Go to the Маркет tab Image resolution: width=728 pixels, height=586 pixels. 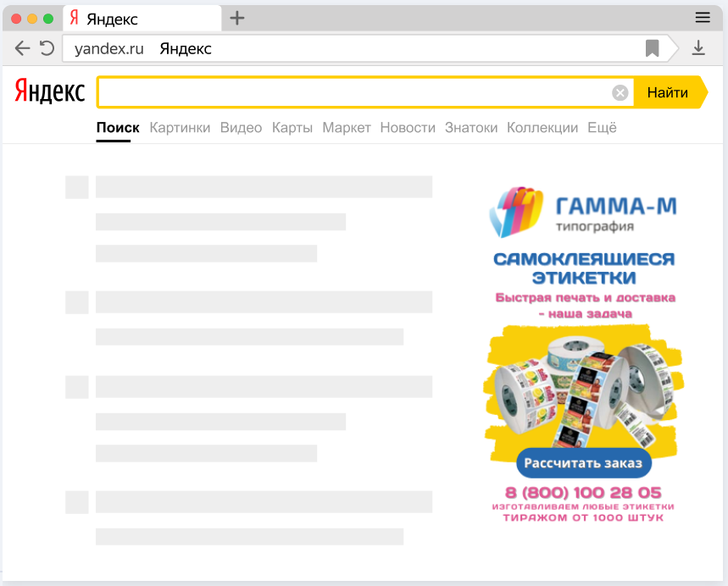[347, 128]
